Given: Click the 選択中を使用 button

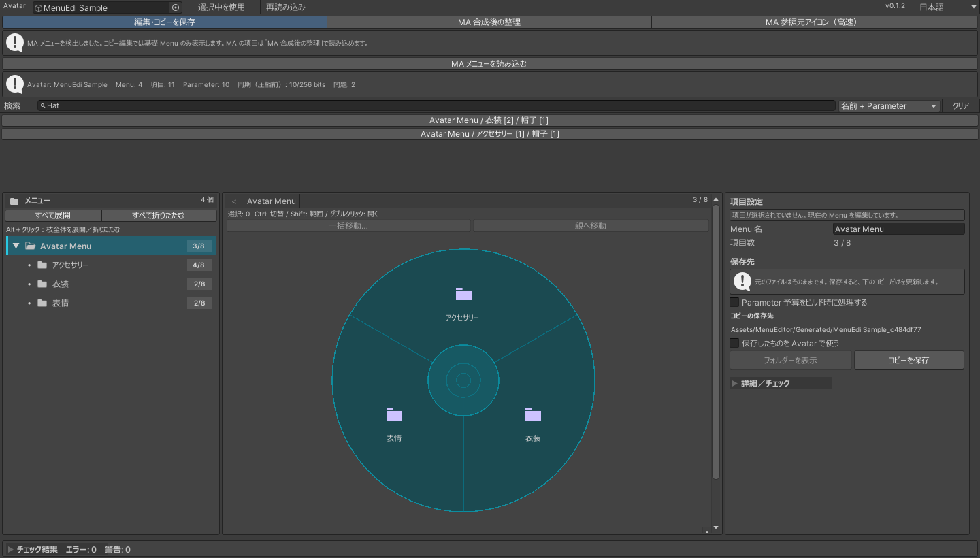Looking at the screenshot, I should [x=221, y=7].
